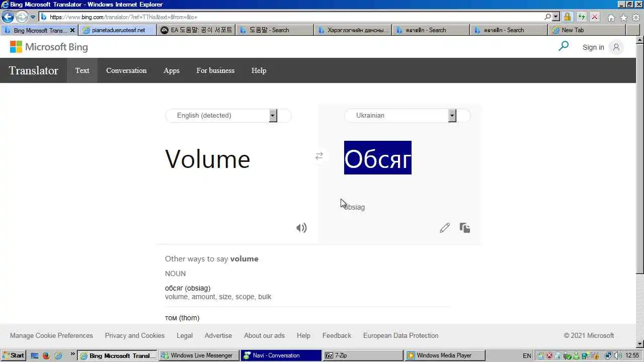The width and height of the screenshot is (644, 362).
Task: Launch Firefox from quick launch
Action: point(46,355)
